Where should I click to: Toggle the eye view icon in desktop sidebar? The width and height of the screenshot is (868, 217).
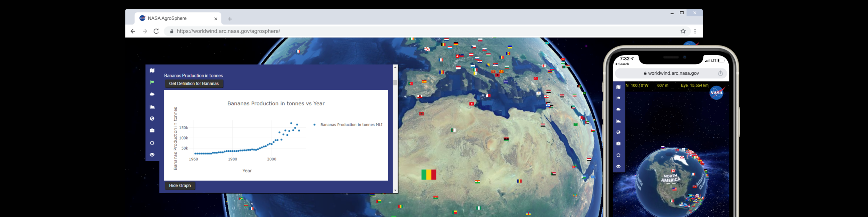[x=152, y=155]
